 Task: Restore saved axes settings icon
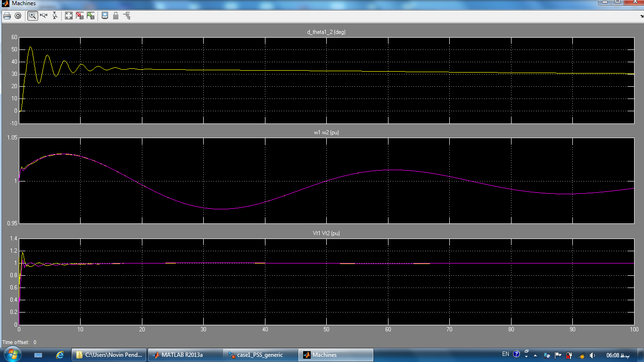[91, 16]
